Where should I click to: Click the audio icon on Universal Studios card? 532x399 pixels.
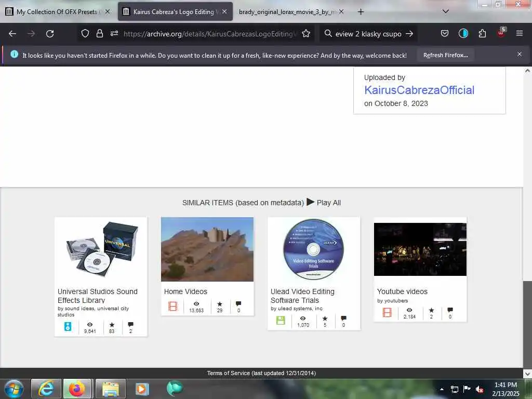[68, 326]
